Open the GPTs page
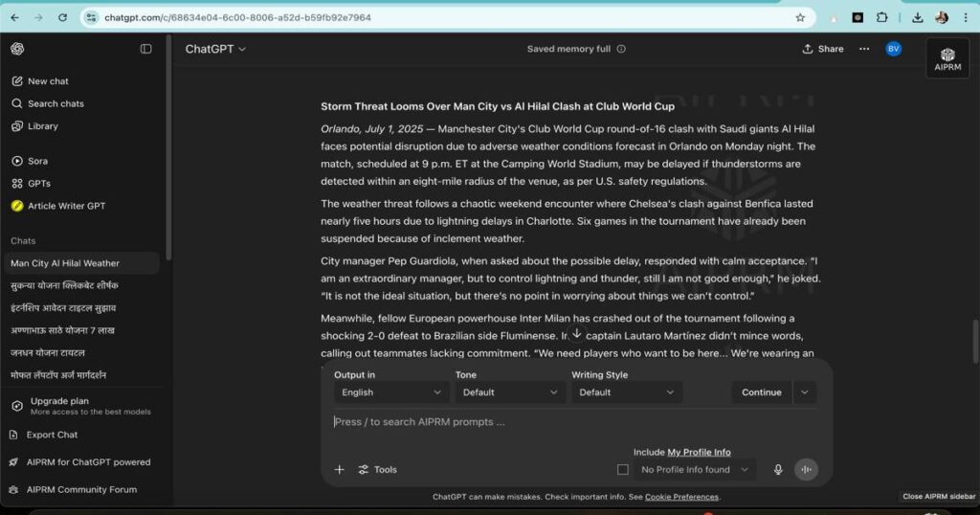Viewport: 980px width, 515px height. [x=31, y=184]
